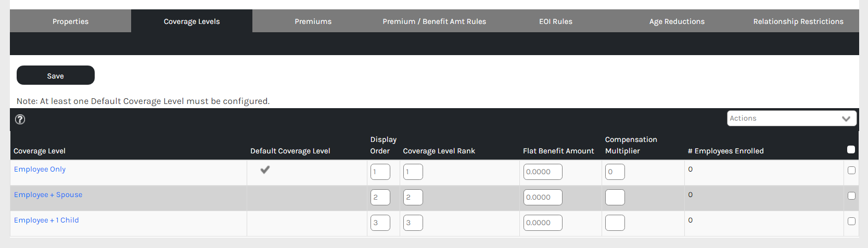Screen dimensions: 868x248
Task: Switch to Relationship Restrictions tab
Action: [798, 21]
